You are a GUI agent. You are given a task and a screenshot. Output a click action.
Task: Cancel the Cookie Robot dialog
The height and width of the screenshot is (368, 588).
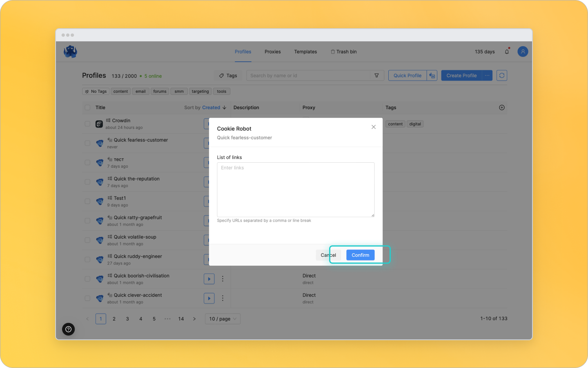pyautogui.click(x=328, y=255)
